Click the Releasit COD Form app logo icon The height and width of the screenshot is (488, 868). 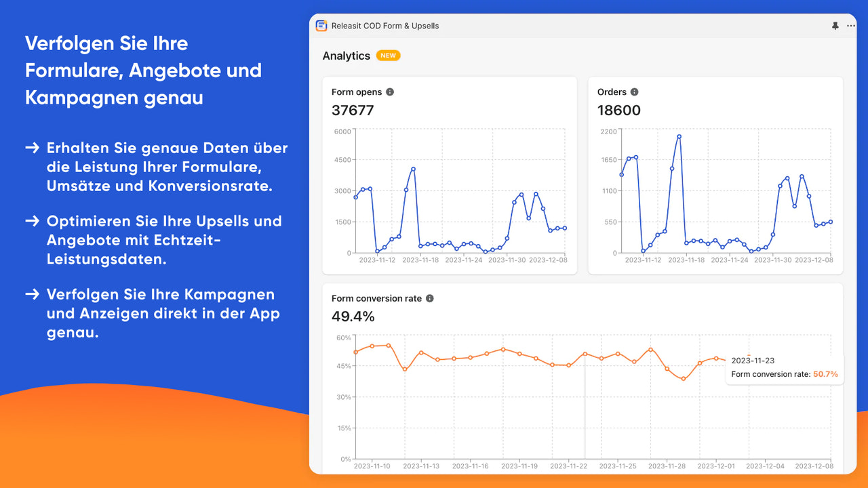point(321,26)
